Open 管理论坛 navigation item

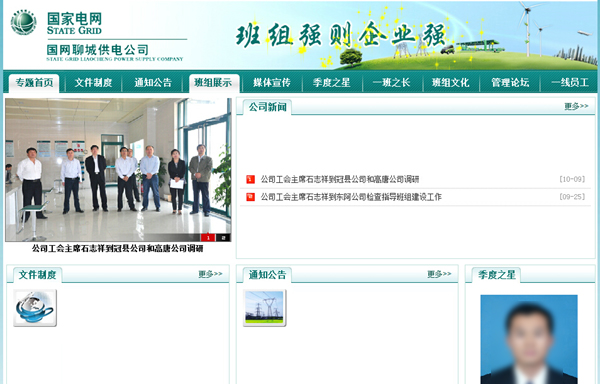[x=510, y=83]
